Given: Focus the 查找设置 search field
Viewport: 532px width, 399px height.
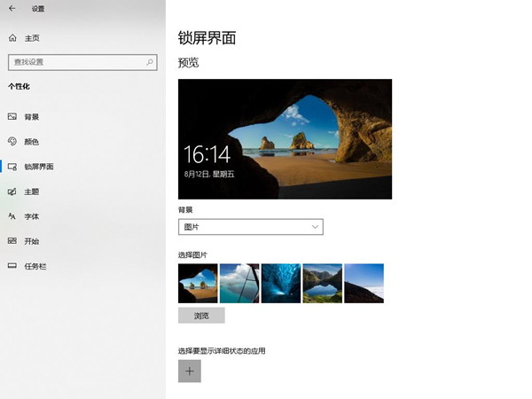Looking at the screenshot, I should [75, 62].
